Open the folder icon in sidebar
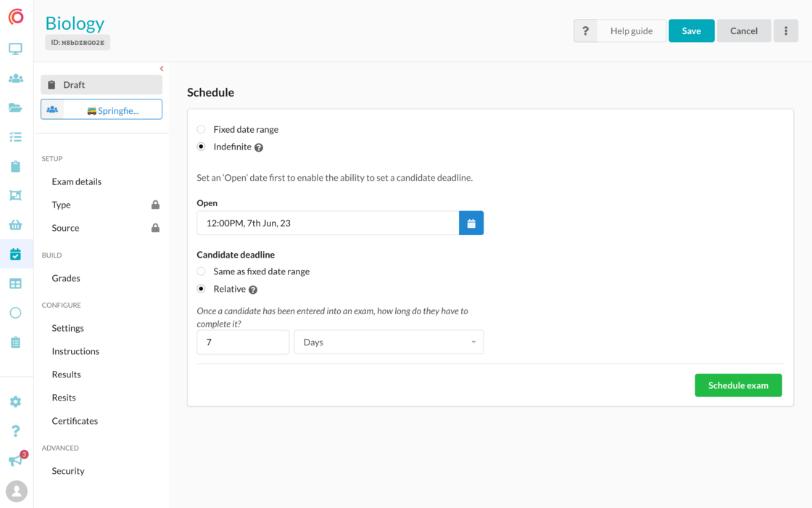Screen dimensions: 812x508 (x=15, y=107)
